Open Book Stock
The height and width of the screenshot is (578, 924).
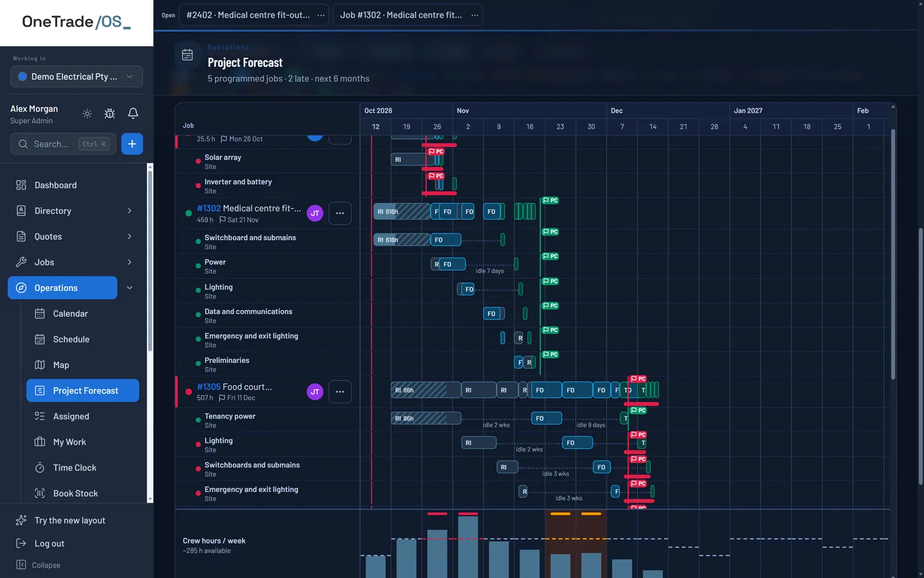[83, 493]
